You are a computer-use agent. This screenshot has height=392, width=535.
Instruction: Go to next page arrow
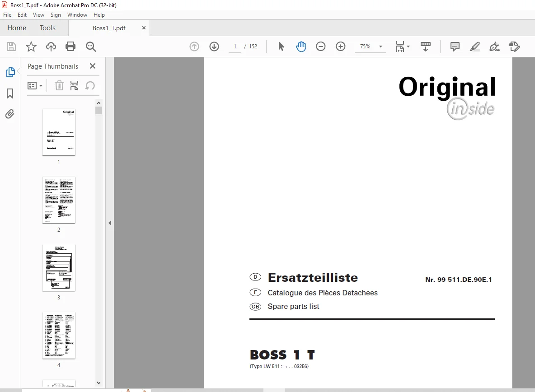point(214,47)
